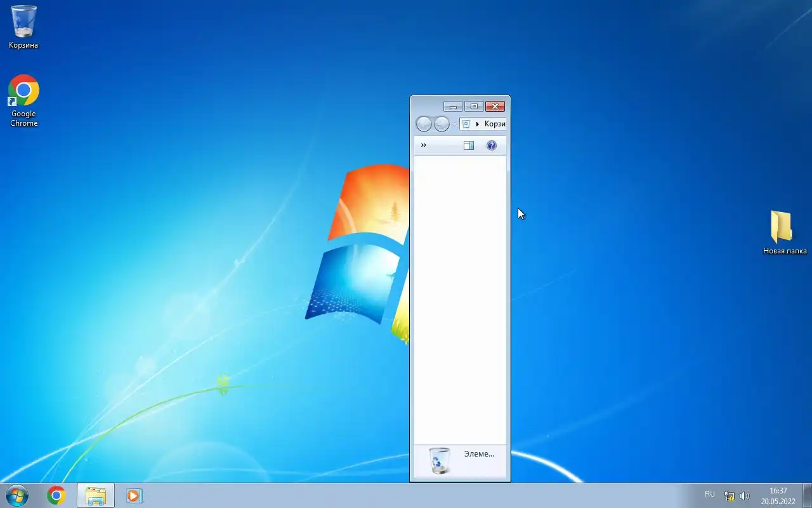Viewport: 812px width, 508px height.
Task: Click the Back navigation button
Action: 424,124
